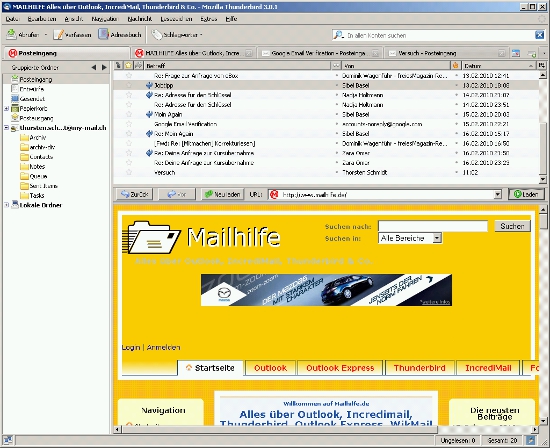Sort by the attachment paperclip column header

pyautogui.click(x=139, y=65)
